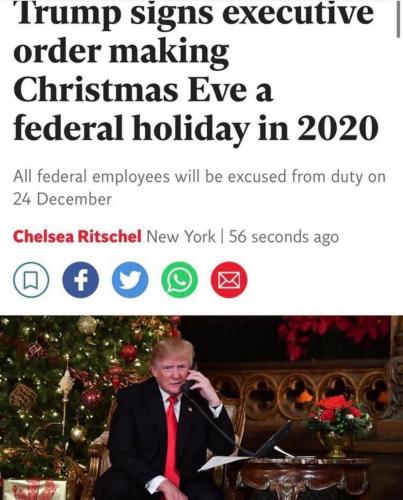This screenshot has height=500, width=403.
Task: Open author Chelsea Ritschel's profile
Action: click(77, 237)
